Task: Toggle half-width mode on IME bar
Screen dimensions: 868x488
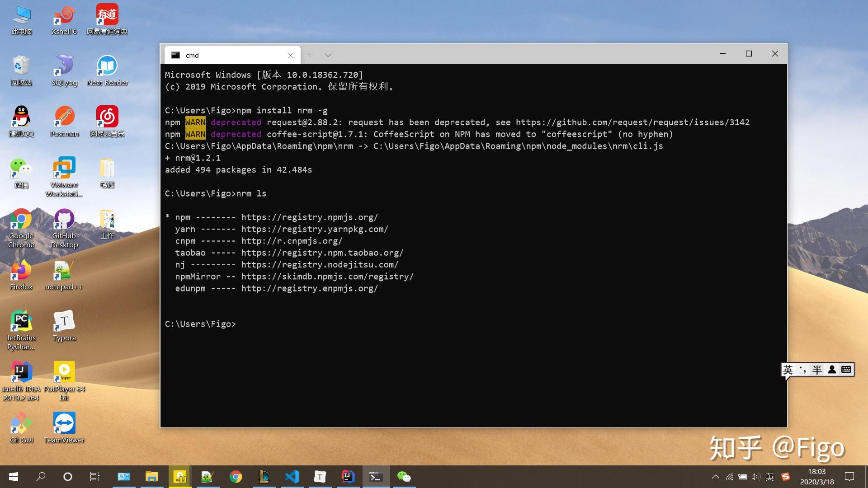Action: pos(817,370)
